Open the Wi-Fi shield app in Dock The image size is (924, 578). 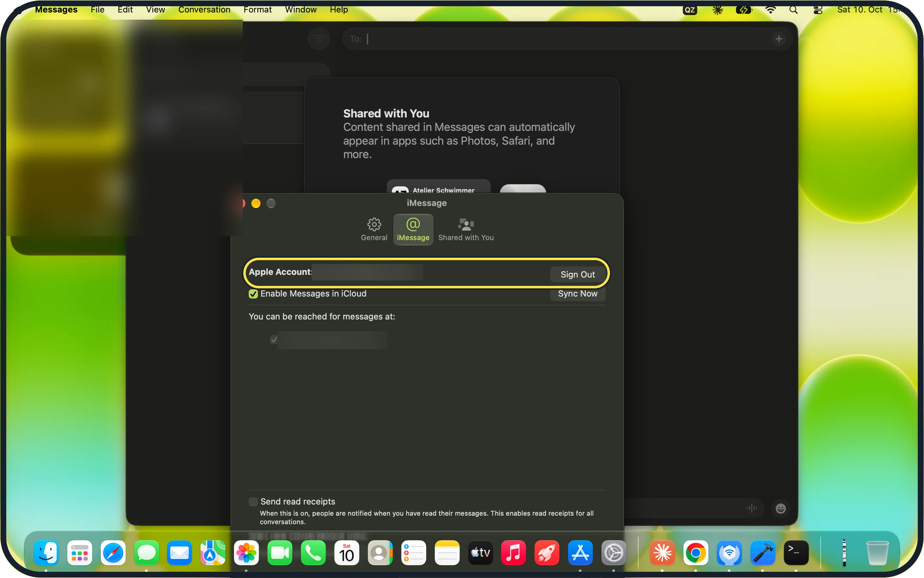click(729, 553)
